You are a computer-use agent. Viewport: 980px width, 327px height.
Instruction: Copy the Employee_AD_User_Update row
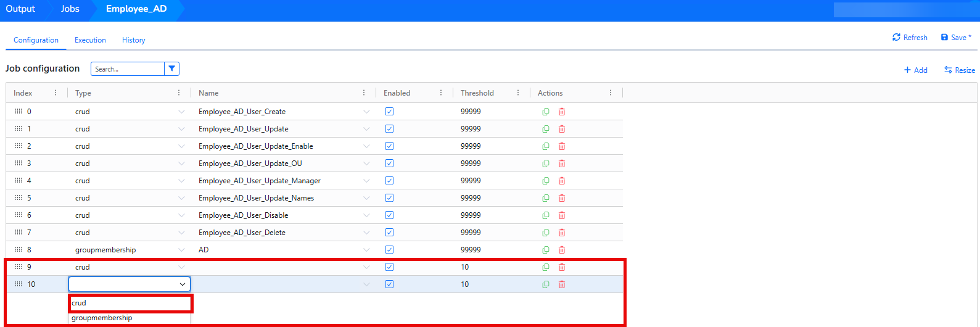tap(546, 129)
